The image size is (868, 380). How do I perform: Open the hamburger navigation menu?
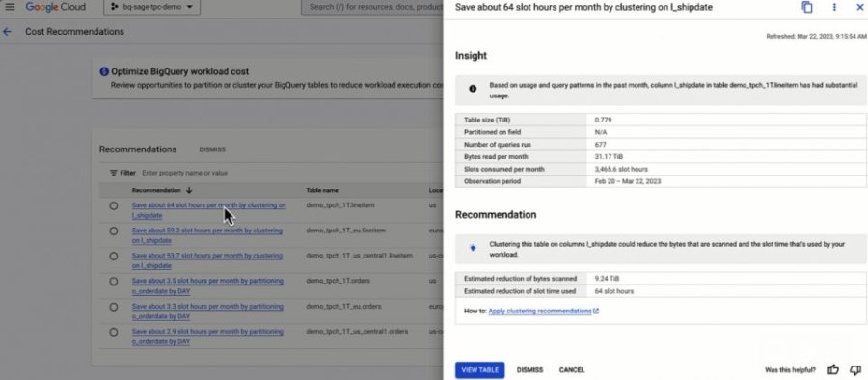[x=10, y=7]
